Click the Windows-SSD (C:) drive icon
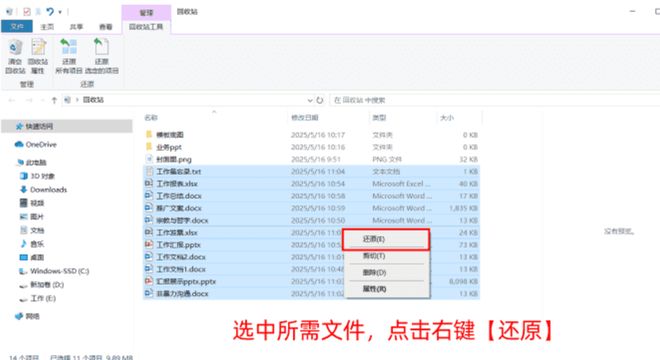 click(x=24, y=271)
